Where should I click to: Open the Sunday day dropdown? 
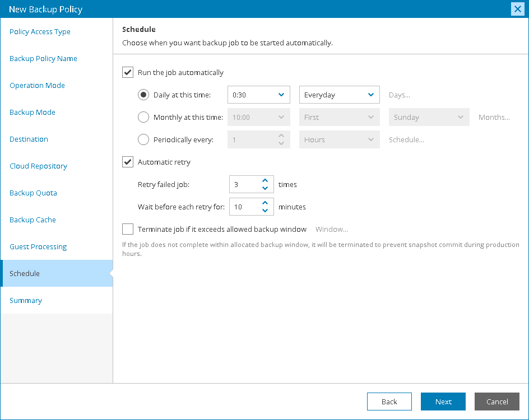pyautogui.click(x=429, y=117)
